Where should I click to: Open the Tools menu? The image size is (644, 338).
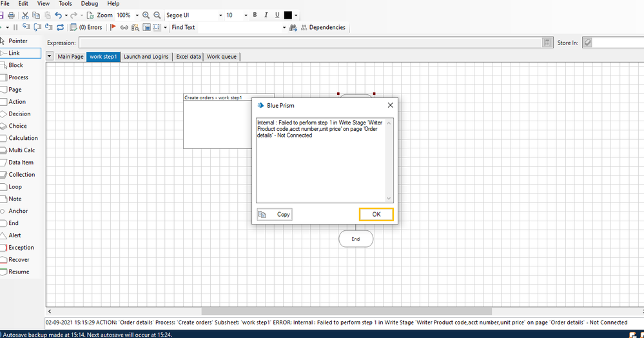(x=65, y=4)
